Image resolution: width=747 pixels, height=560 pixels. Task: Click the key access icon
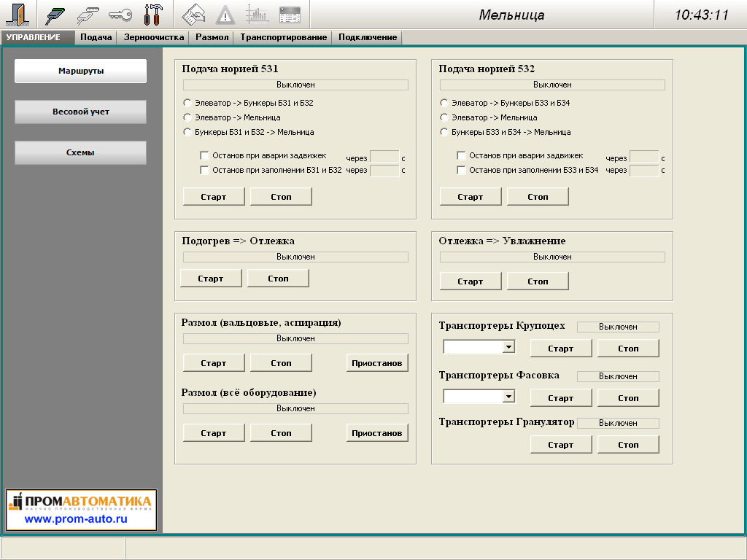click(120, 15)
